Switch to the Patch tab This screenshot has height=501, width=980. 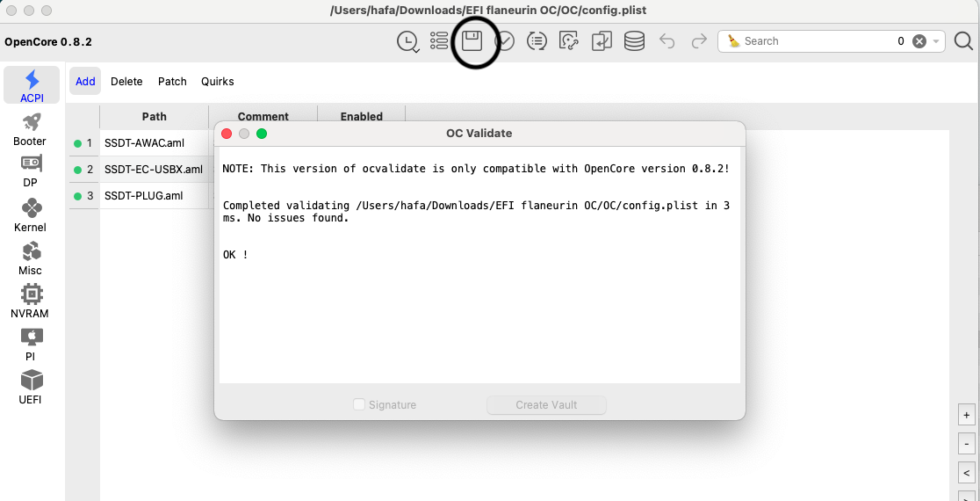point(172,82)
